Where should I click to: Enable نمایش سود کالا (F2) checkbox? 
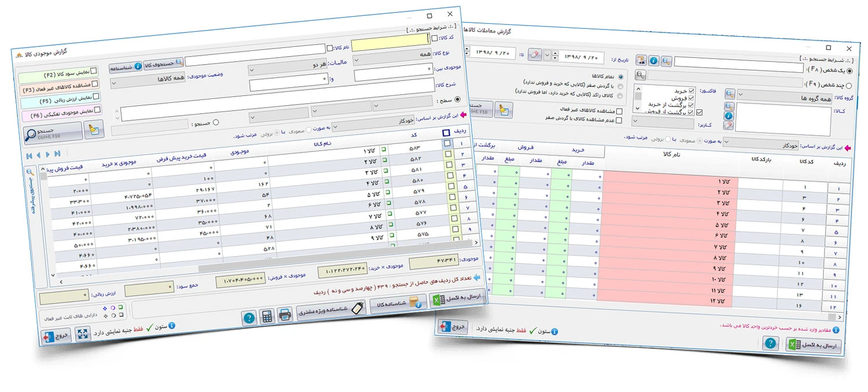94,71
